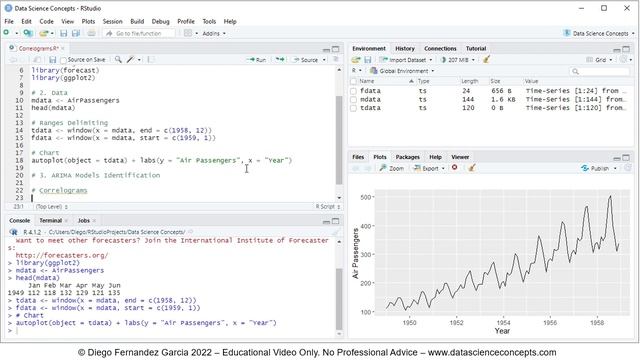Open the Addins dropdown
This screenshot has width=640, height=360.
(x=214, y=33)
